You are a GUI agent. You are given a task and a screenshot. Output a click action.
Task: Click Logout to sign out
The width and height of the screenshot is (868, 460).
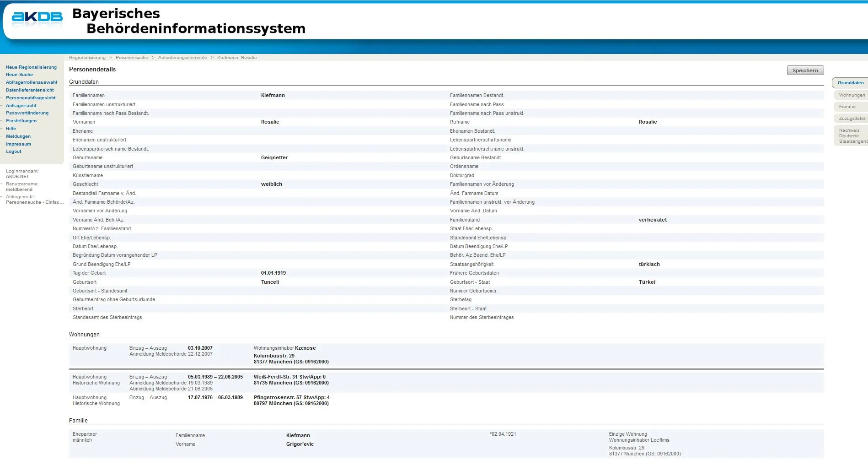(x=14, y=152)
